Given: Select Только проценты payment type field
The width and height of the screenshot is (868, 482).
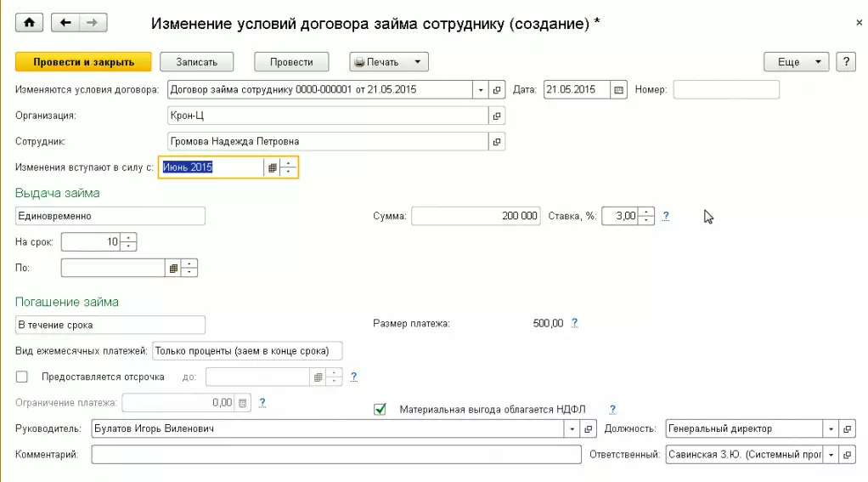Looking at the screenshot, I should point(247,351).
